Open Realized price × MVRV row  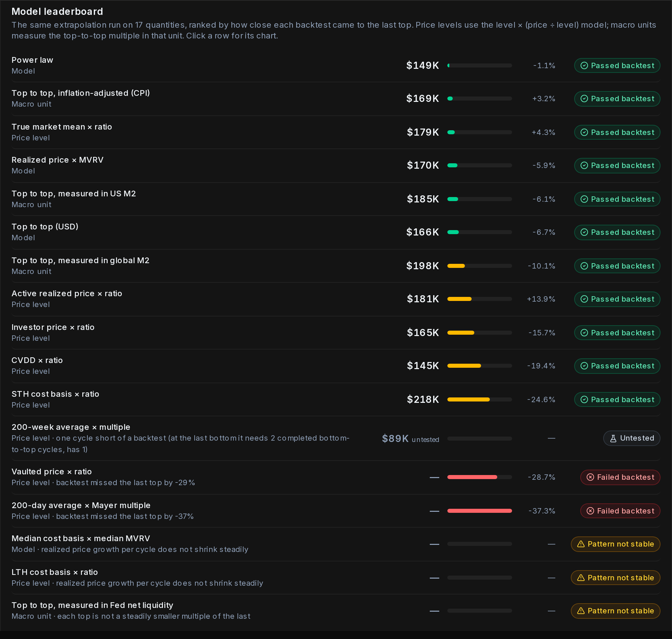click(336, 166)
